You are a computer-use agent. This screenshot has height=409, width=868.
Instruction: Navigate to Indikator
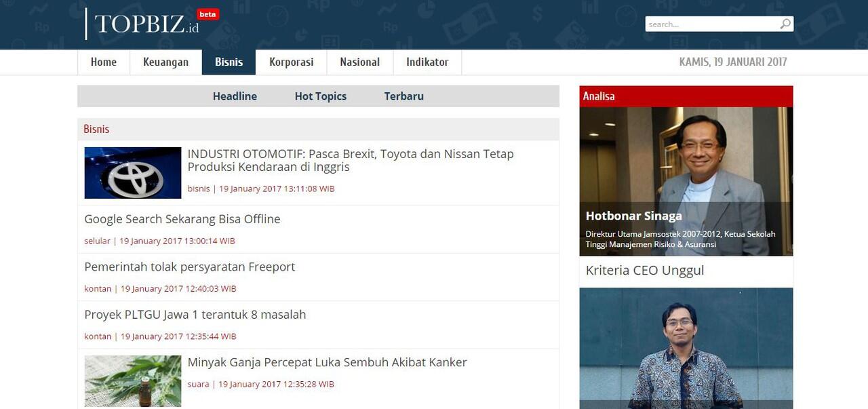pyautogui.click(x=427, y=62)
